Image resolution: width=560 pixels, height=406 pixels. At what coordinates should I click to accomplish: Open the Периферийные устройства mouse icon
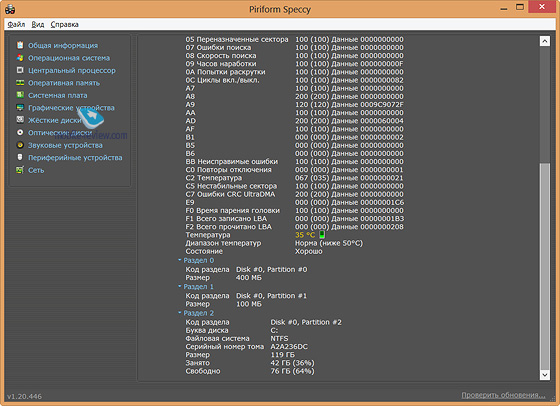pyautogui.click(x=20, y=157)
